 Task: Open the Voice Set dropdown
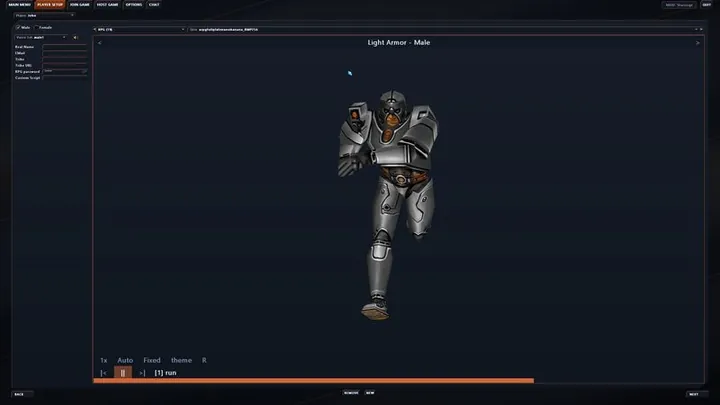(x=41, y=37)
